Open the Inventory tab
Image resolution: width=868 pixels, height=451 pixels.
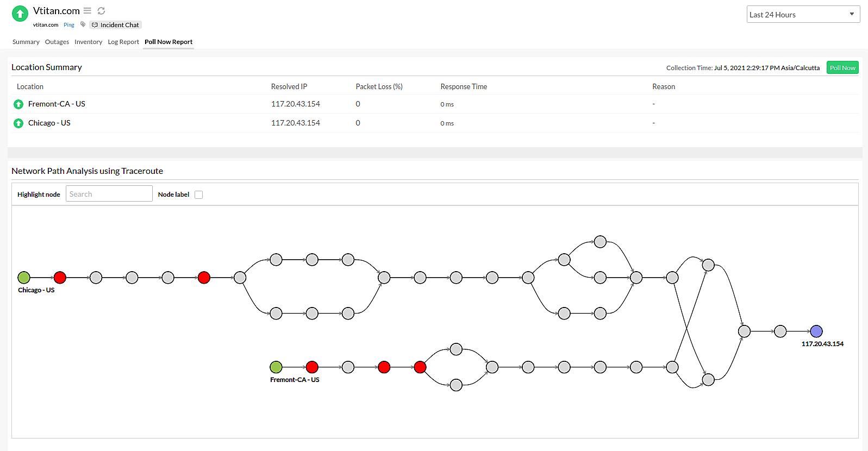[88, 42]
